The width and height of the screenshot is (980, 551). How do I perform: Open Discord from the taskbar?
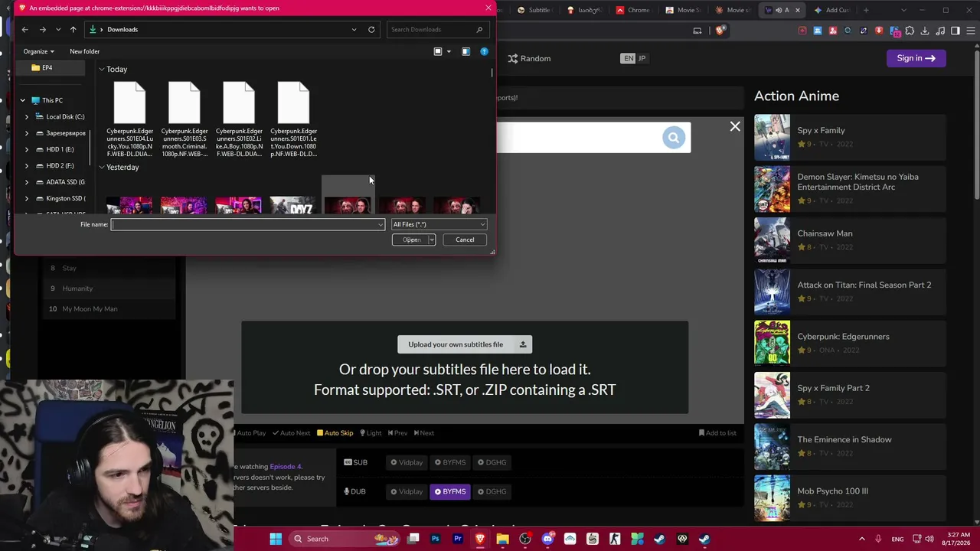[547, 539]
